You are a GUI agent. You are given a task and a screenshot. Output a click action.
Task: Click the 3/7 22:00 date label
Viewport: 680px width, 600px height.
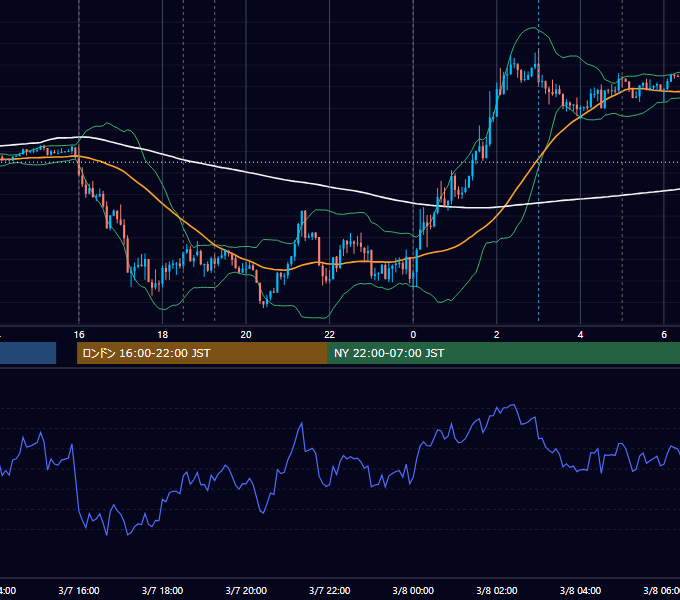(330, 591)
